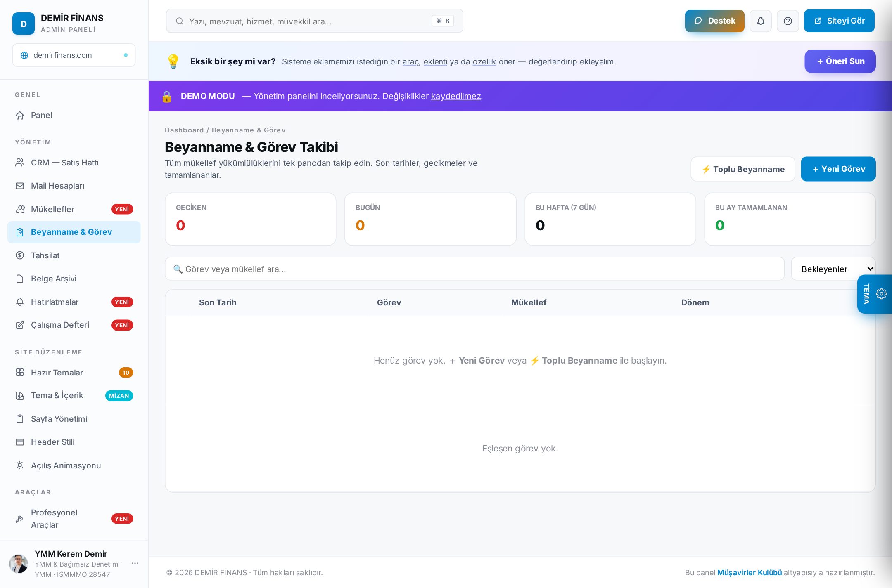
Task: Click the three-dots menu beside YMM Kerem Demir
Action: coord(135,563)
